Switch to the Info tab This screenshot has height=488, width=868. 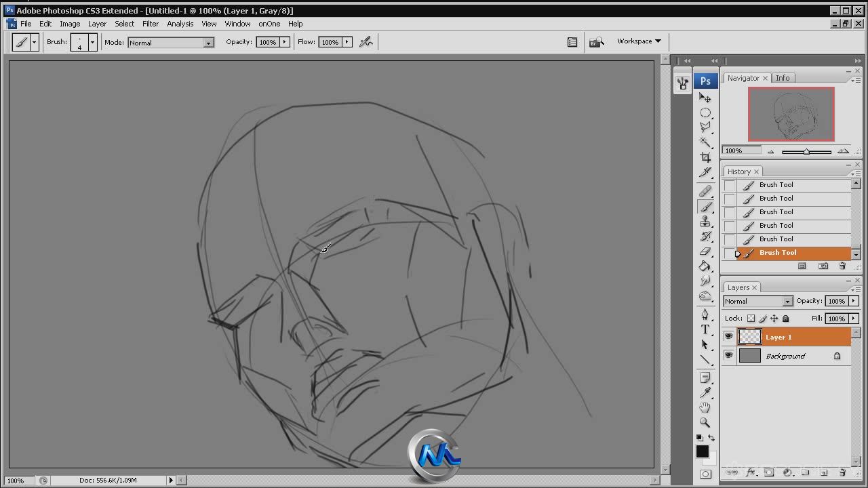pyautogui.click(x=783, y=78)
